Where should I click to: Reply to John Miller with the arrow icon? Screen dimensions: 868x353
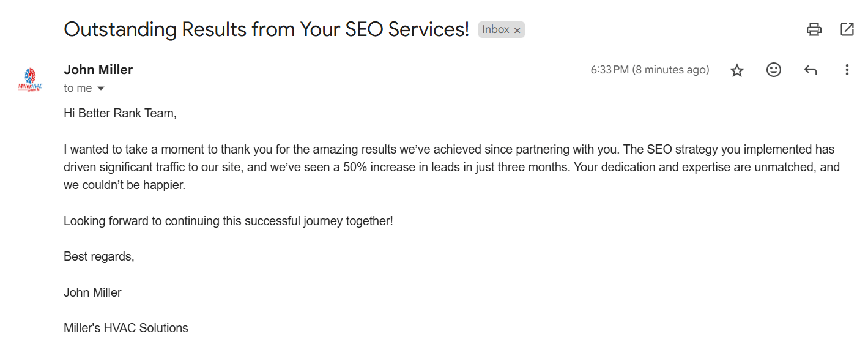(811, 70)
